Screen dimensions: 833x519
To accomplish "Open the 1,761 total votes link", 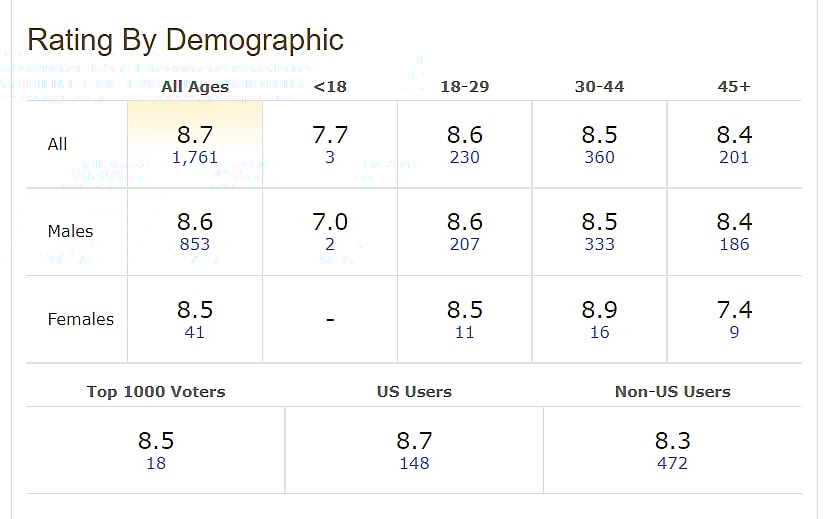I will 195,157.
